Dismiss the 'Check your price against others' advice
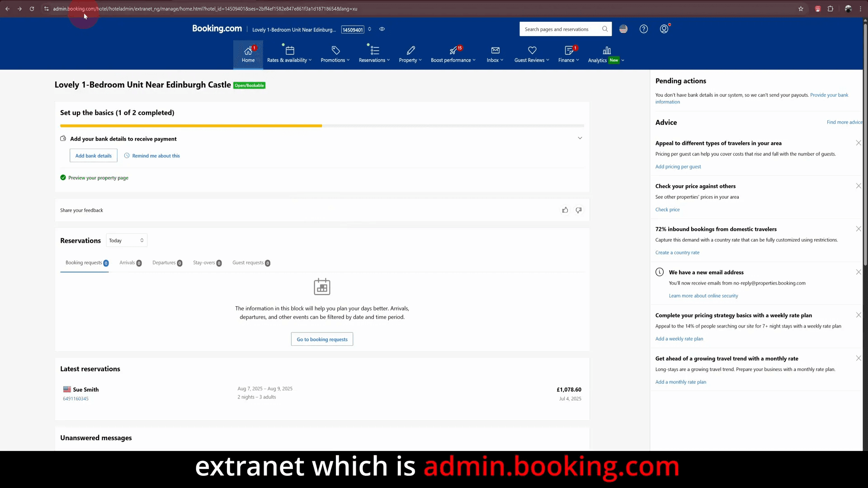The image size is (868, 488). [859, 186]
